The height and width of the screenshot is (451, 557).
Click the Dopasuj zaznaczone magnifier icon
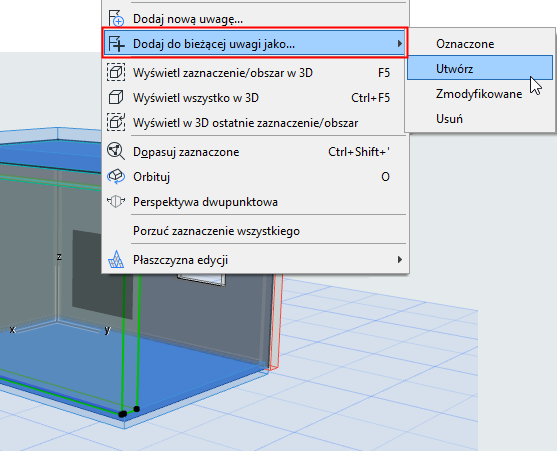[x=116, y=152]
